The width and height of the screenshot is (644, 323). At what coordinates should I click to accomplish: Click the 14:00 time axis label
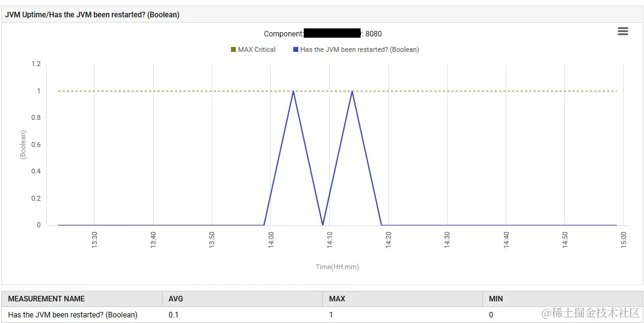coord(271,240)
